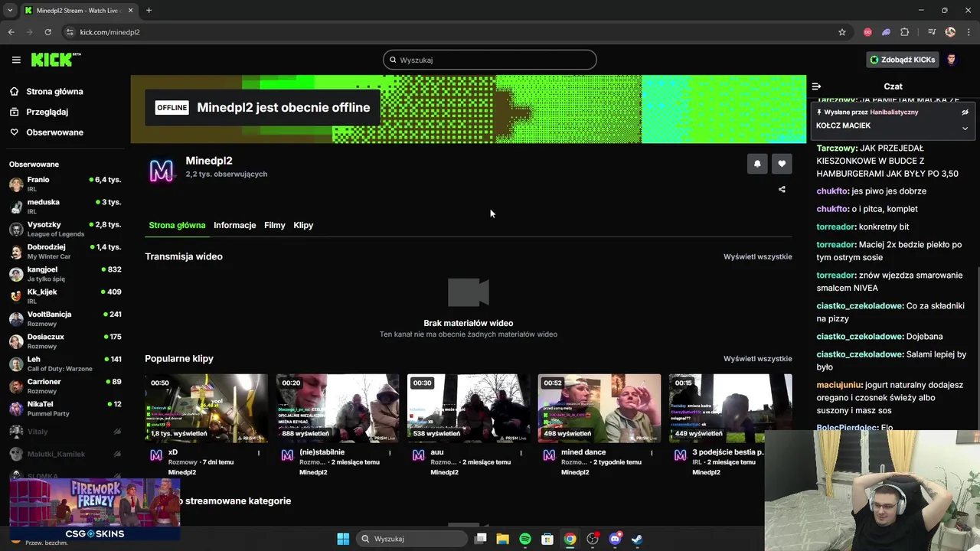980x551 pixels.
Task: Open Chrome three-dot menu
Action: pyautogui.click(x=969, y=32)
